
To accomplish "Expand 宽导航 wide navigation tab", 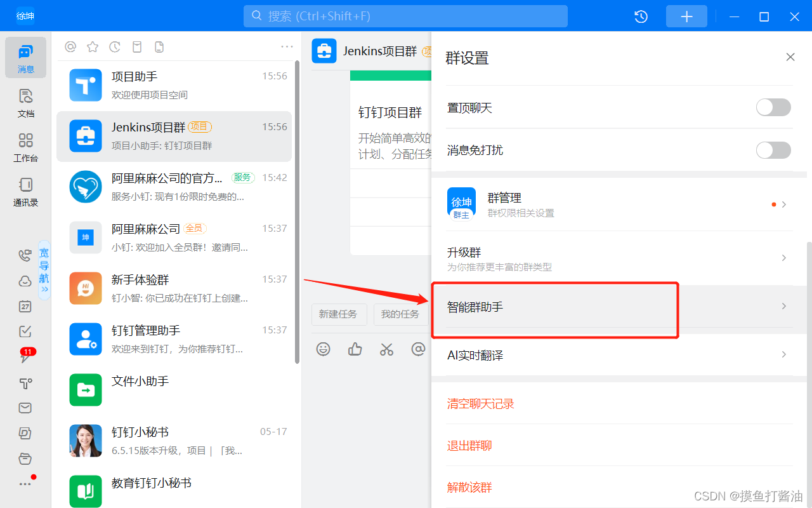I will [x=44, y=270].
